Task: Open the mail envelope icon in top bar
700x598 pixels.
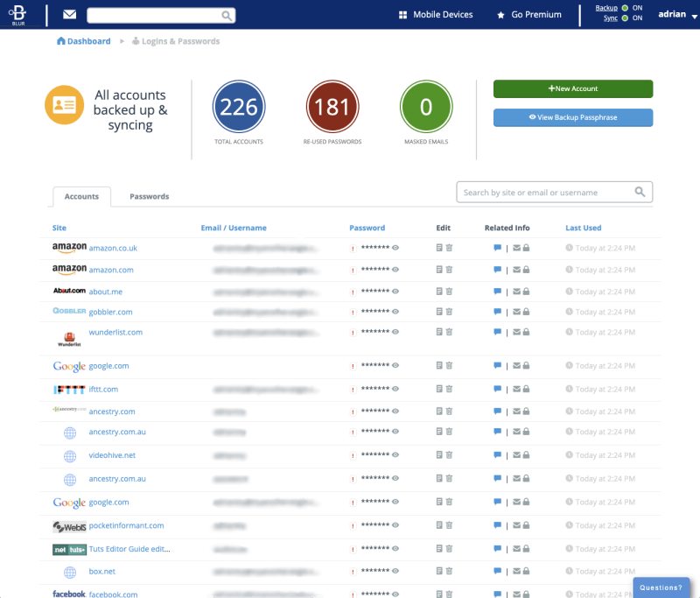Action: [70, 15]
